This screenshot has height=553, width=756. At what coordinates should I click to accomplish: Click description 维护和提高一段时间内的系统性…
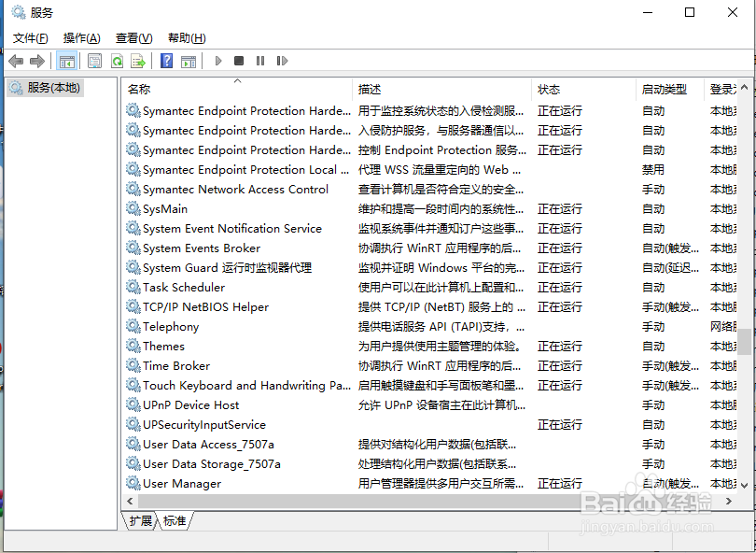pos(441,208)
